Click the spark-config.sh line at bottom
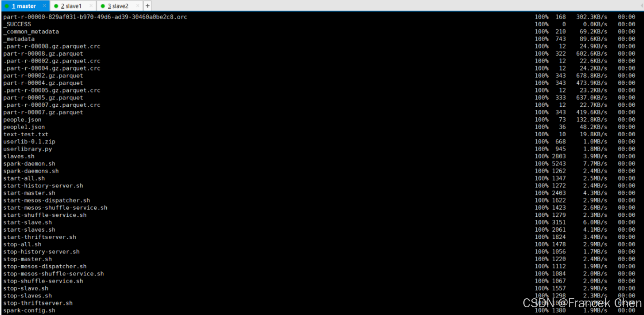The image size is (644, 315). [x=29, y=310]
